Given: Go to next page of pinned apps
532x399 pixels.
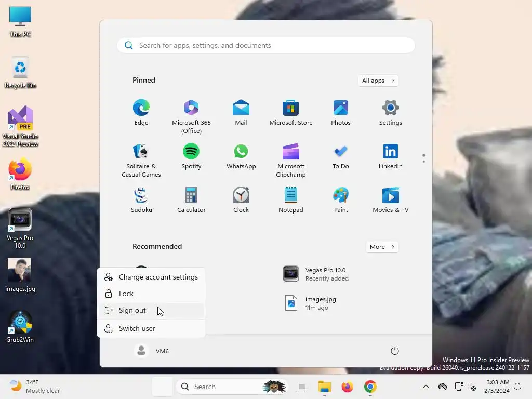Looking at the screenshot, I should click(x=424, y=162).
